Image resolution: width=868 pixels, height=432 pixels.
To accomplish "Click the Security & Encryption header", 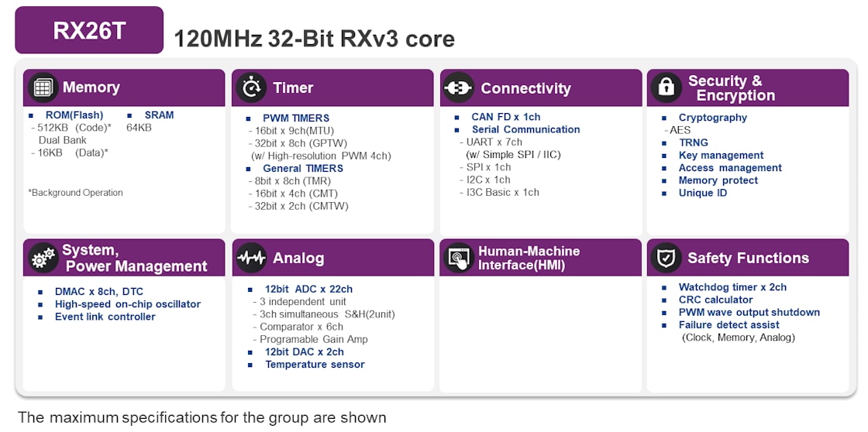I will point(748,87).
